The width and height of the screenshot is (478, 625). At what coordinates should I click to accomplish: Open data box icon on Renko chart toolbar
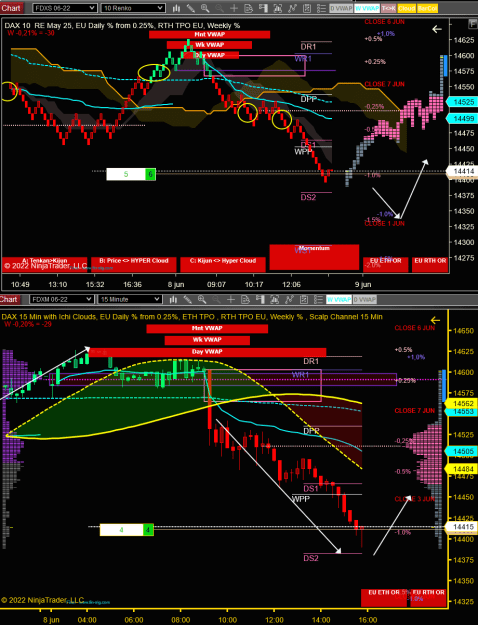[x=248, y=8]
